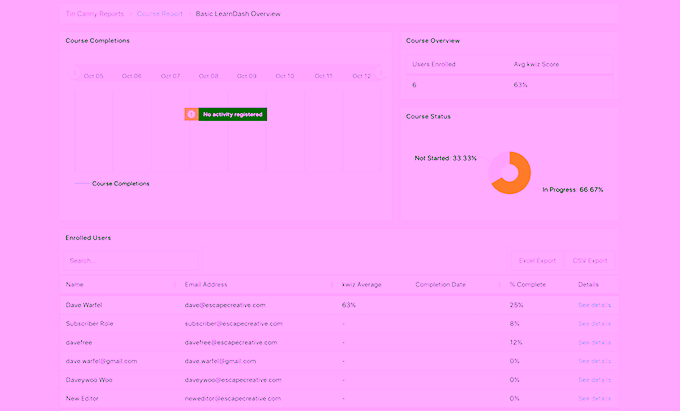Click the Details column header
Viewport: 680px width, 411px height.
coord(588,285)
